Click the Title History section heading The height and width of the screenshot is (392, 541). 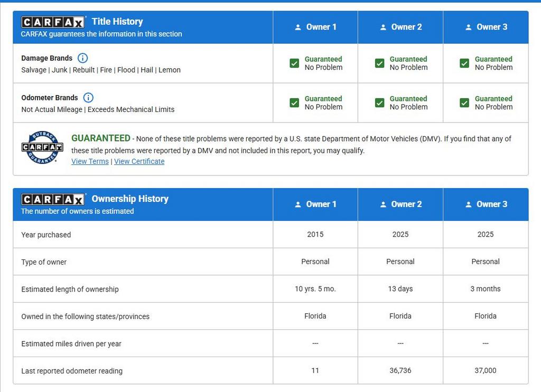tap(117, 22)
